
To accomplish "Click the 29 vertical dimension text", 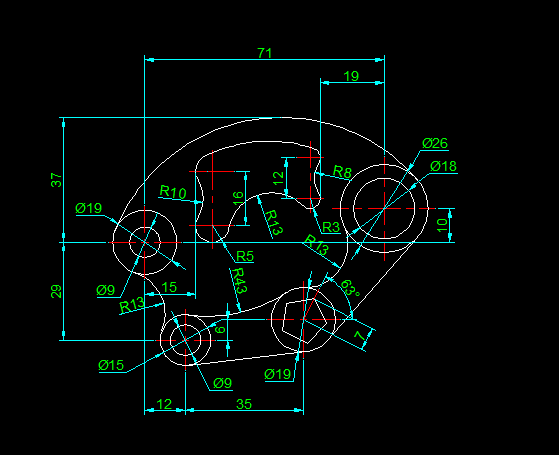I will [x=57, y=291].
